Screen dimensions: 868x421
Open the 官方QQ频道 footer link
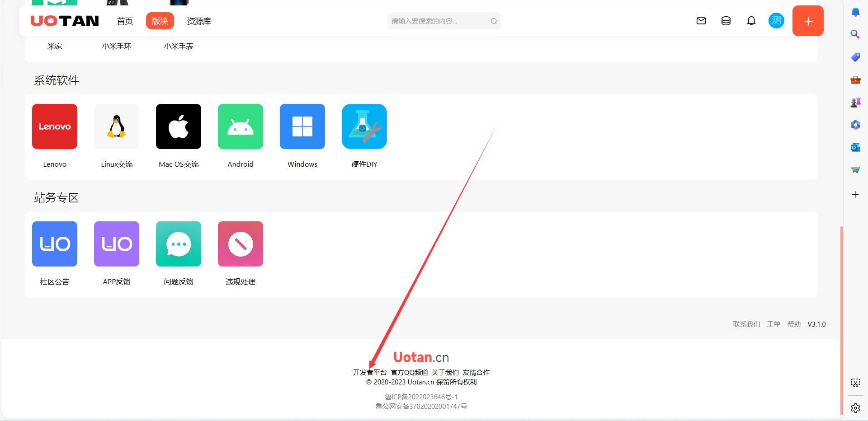coord(409,372)
